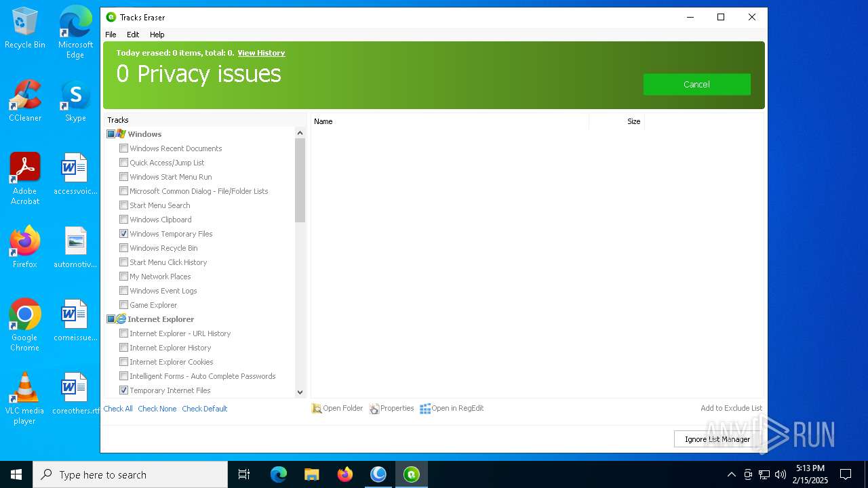Select the comeissue... Word document icon
This screenshot has height=488, width=868.
[75, 321]
